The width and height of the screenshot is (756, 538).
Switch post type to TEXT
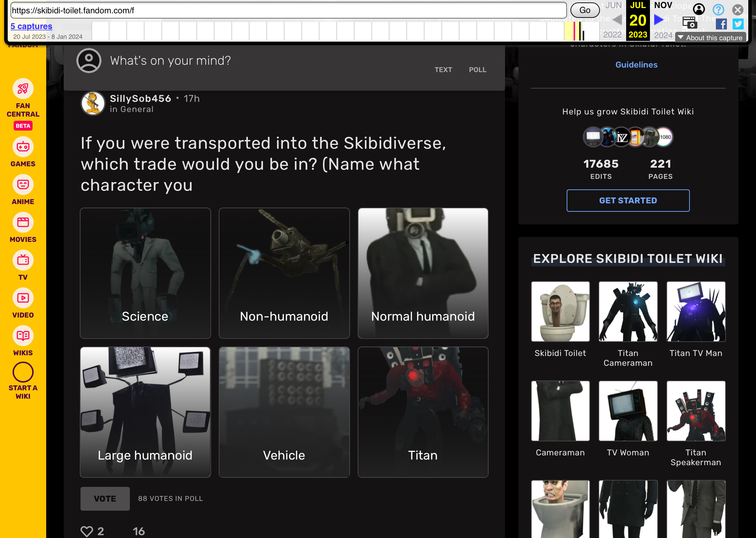tap(443, 70)
